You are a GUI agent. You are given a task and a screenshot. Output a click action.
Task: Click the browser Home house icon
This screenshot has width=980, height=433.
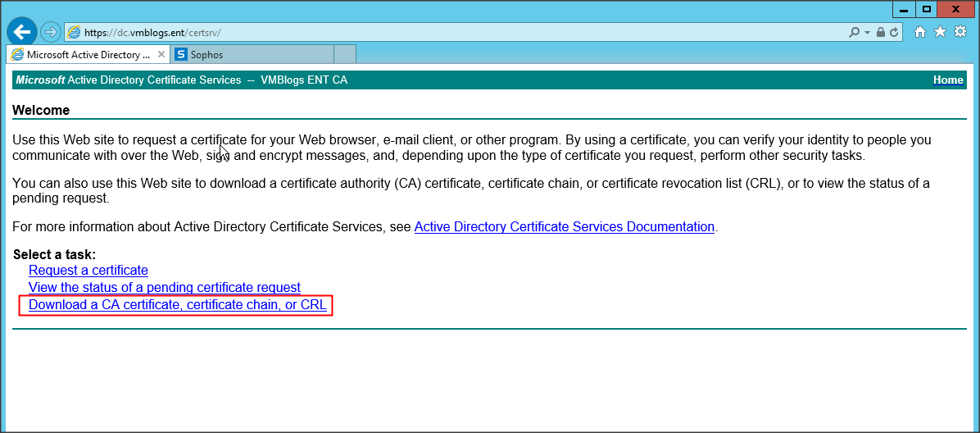click(920, 32)
